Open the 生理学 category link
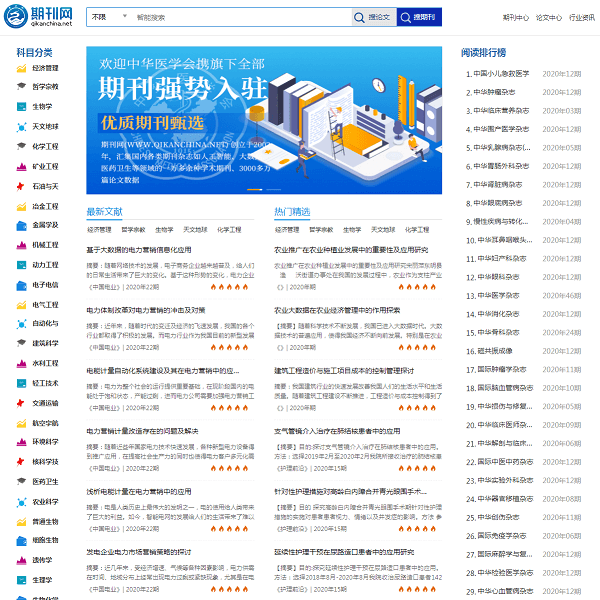This screenshot has width=600, height=600. pyautogui.click(x=42, y=580)
